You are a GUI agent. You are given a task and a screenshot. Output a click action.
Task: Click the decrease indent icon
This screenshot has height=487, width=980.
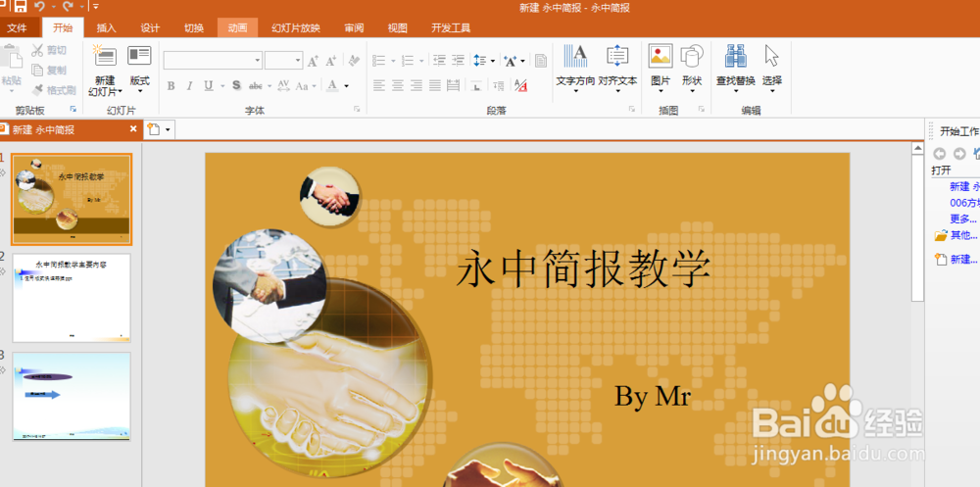coord(439,61)
